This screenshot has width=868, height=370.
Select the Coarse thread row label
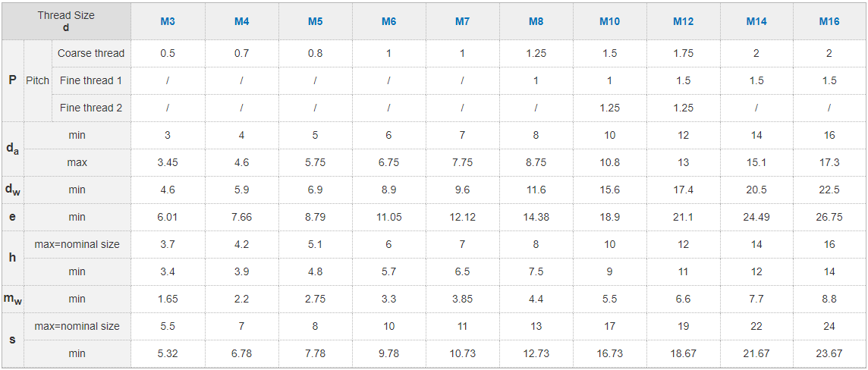pyautogui.click(x=91, y=53)
